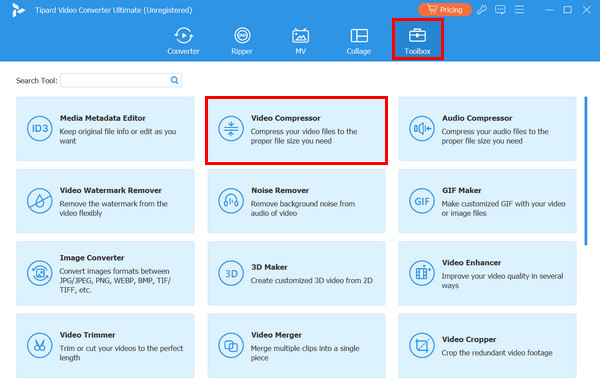Click the Video Trimmer title text
The height and width of the screenshot is (378, 600).
coord(87,335)
